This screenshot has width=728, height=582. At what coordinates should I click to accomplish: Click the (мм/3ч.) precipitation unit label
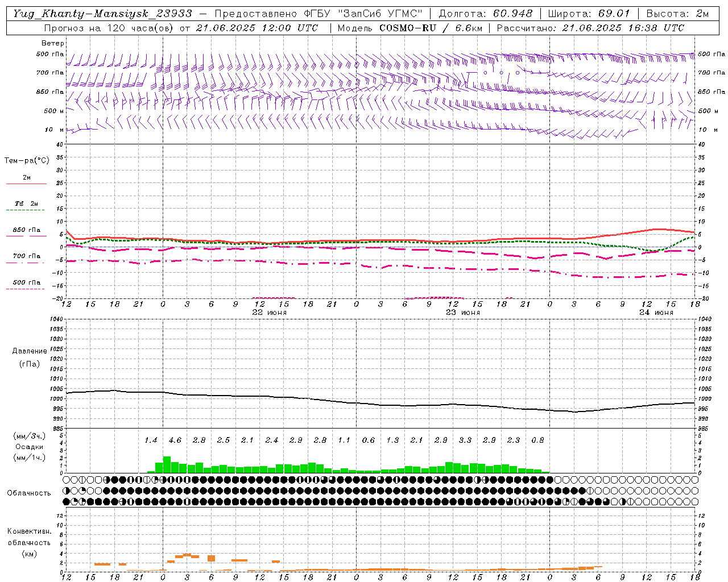tap(30, 436)
